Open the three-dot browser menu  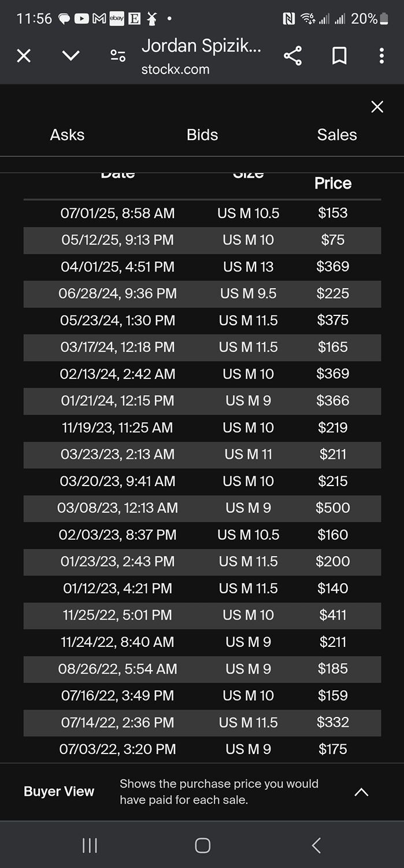[x=381, y=56]
